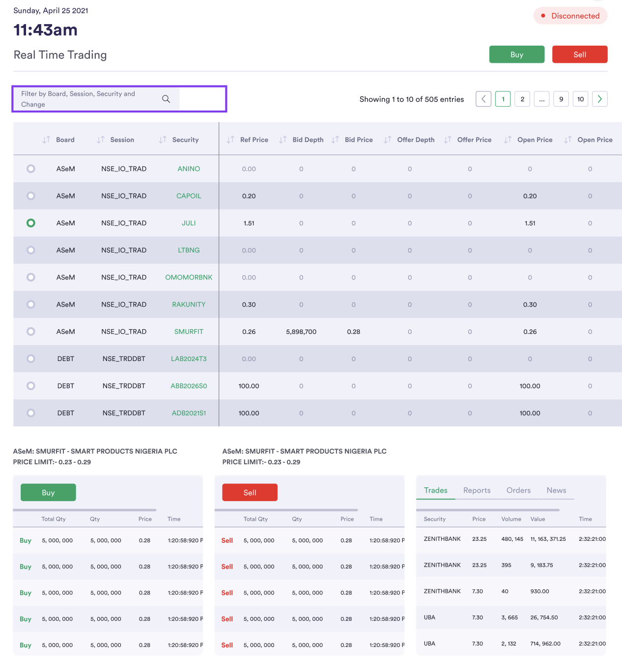
Task: Click the green Buy button at top
Action: click(517, 54)
